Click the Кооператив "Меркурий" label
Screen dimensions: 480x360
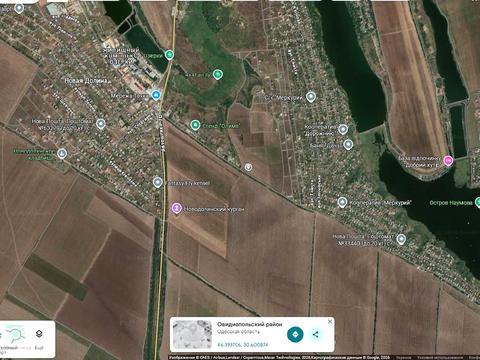pyautogui.click(x=380, y=202)
